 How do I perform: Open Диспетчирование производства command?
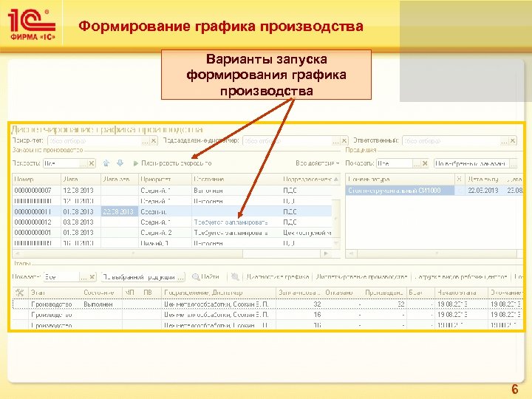pyautogui.click(x=361, y=277)
